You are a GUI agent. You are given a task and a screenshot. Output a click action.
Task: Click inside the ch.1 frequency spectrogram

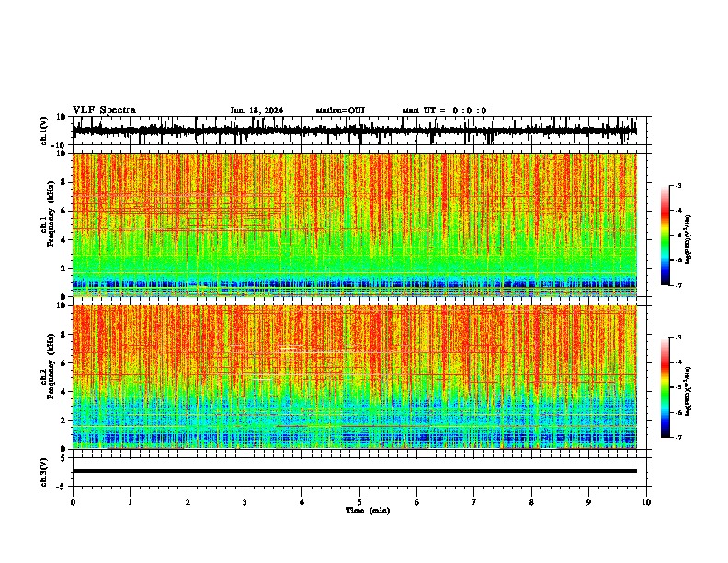[354, 224]
